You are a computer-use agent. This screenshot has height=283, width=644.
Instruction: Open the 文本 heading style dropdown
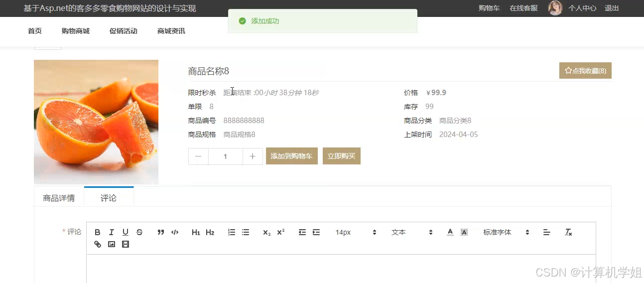pyautogui.click(x=411, y=232)
